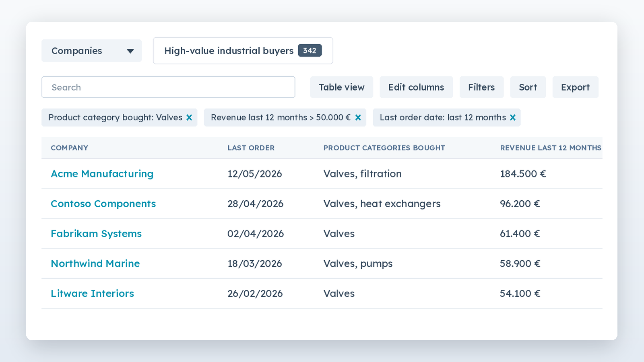
Task: Open the Litware Interiors company record
Action: [x=92, y=293]
